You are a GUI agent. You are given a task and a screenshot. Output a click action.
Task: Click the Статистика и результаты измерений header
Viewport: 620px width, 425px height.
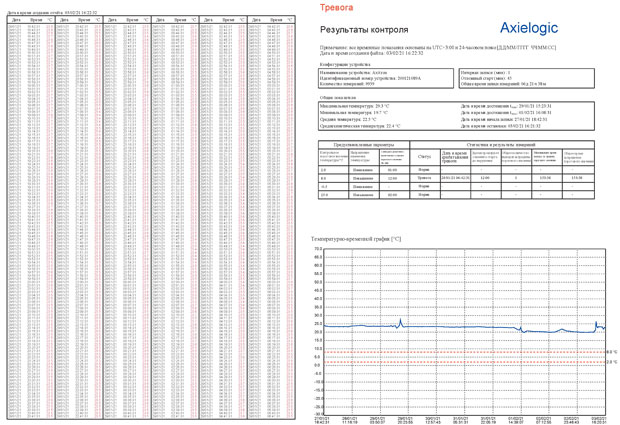point(501,145)
